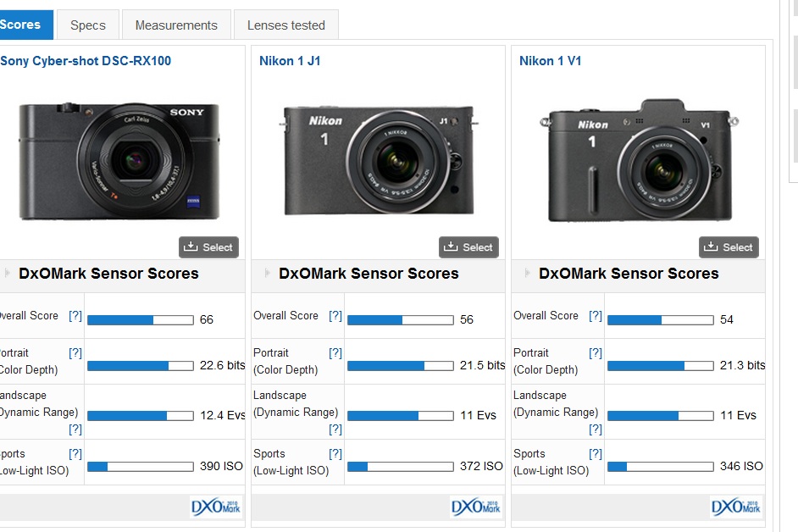Screen dimensions: 798x532
Task: Click the Sony RX100 camera image
Action: tap(119, 161)
